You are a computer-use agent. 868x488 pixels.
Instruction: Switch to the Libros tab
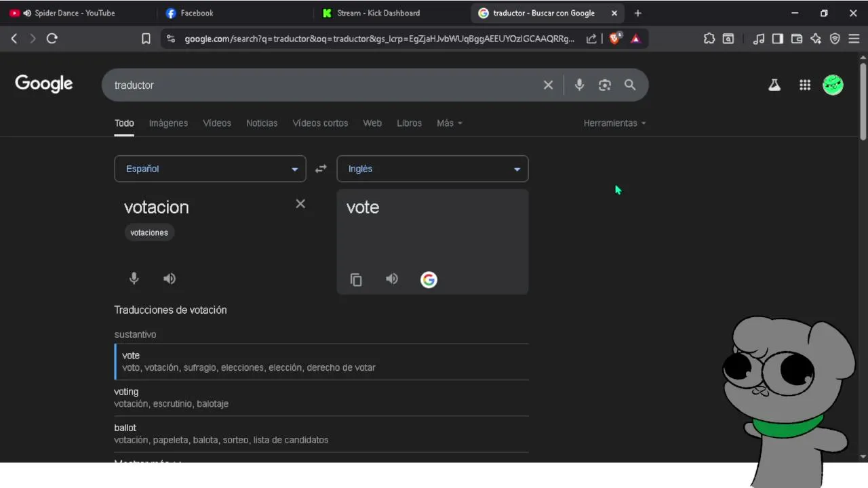pyautogui.click(x=409, y=123)
